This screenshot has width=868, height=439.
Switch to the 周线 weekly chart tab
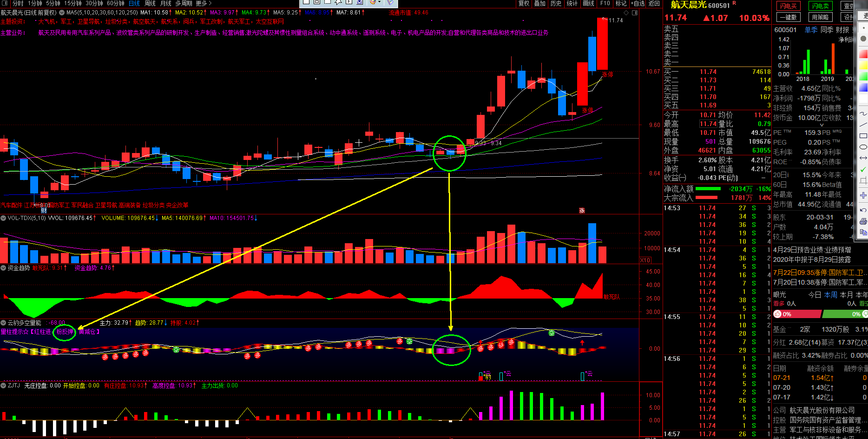150,3
